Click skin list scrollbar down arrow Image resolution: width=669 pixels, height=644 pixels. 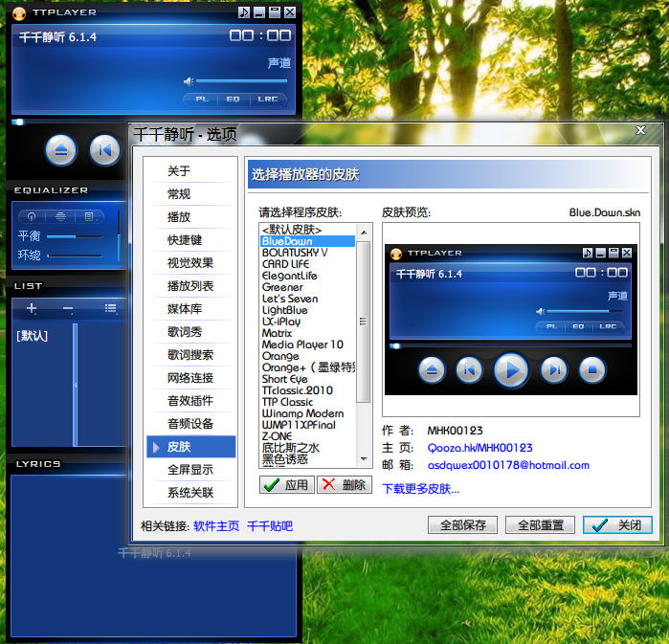[364, 459]
